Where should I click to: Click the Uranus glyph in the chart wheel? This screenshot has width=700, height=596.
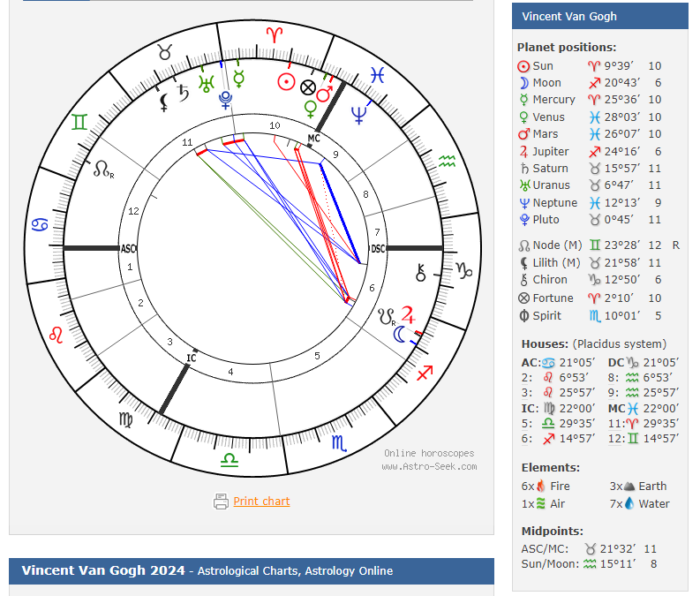[x=207, y=84]
